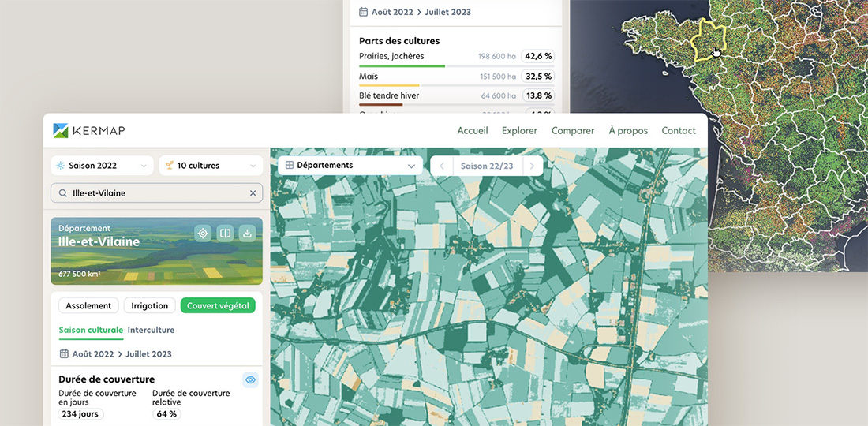The height and width of the screenshot is (426, 868).
Task: Click the 677 500 km² area text
Action: (x=79, y=274)
